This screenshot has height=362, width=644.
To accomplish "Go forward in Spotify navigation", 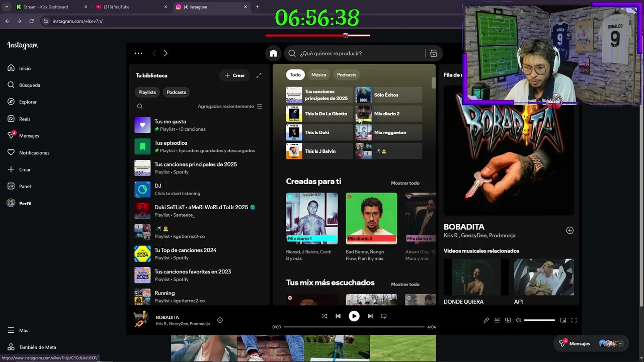I will click(x=166, y=53).
